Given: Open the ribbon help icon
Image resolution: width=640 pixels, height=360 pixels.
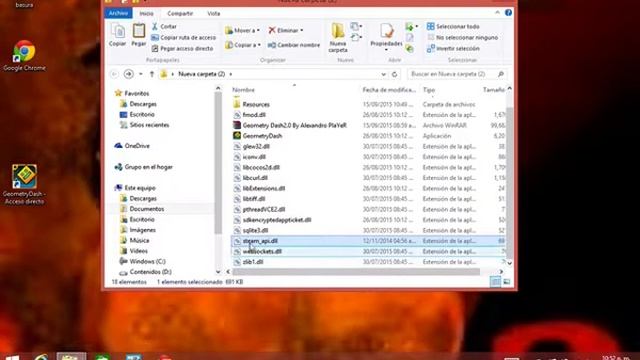Looking at the screenshot, I should pos(508,13).
